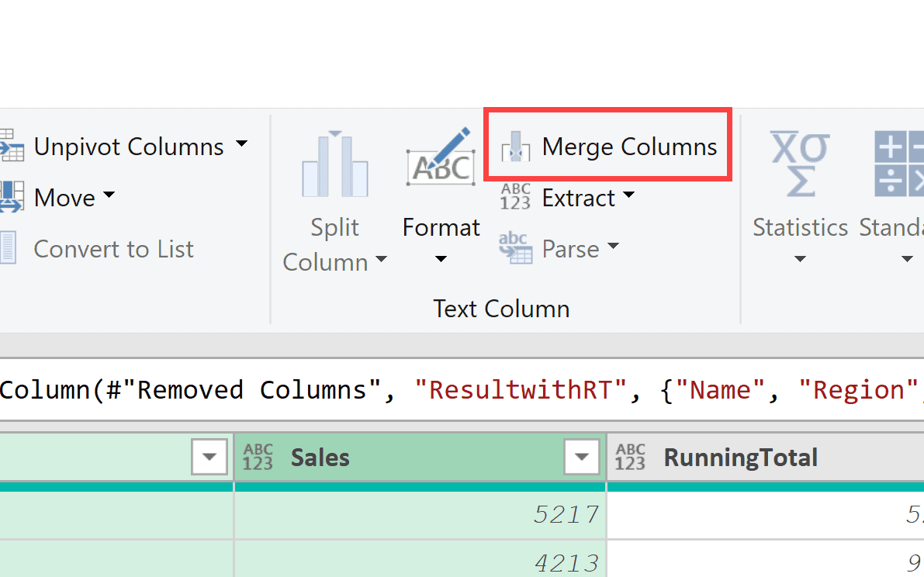924x577 pixels.
Task: Expand the Parse dropdown arrow
Action: 614,246
